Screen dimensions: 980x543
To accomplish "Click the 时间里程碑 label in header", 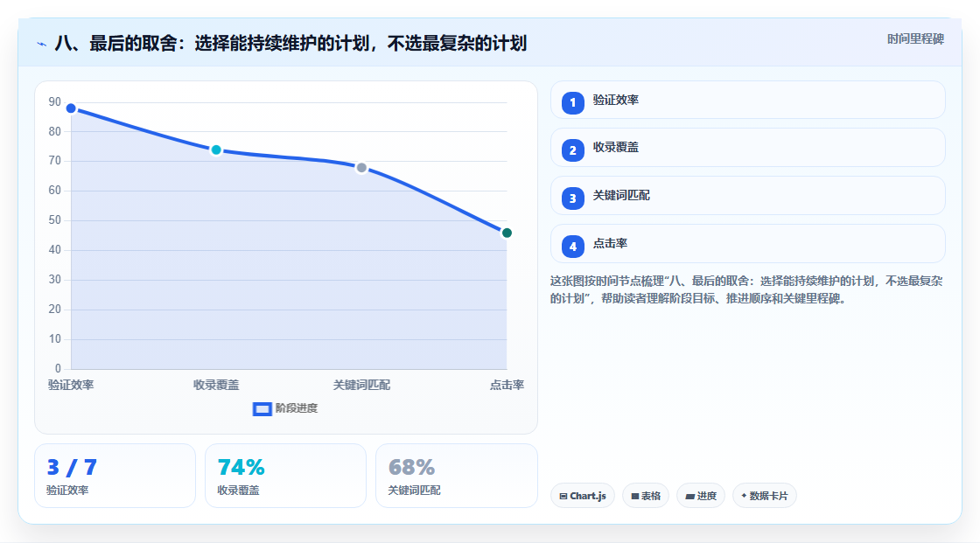I will [915, 38].
